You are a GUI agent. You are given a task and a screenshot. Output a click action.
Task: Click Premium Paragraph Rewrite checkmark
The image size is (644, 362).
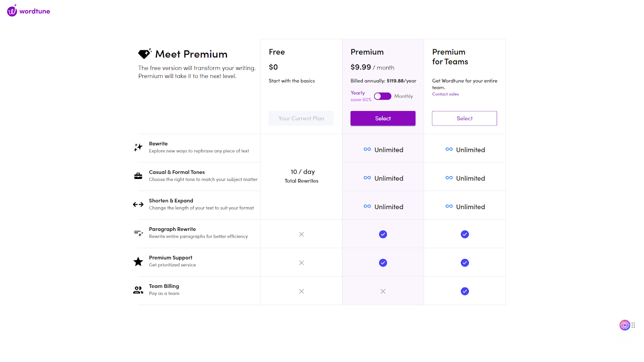383,234
